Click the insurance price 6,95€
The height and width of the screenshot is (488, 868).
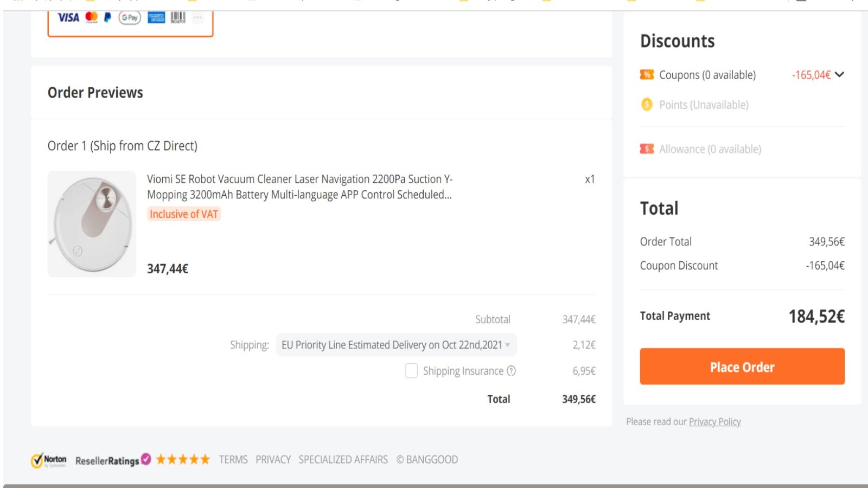click(x=584, y=371)
